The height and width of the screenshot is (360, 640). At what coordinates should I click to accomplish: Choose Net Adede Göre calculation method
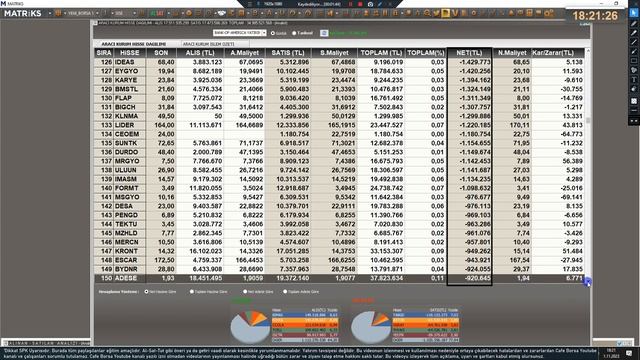pyautogui.click(x=245, y=291)
